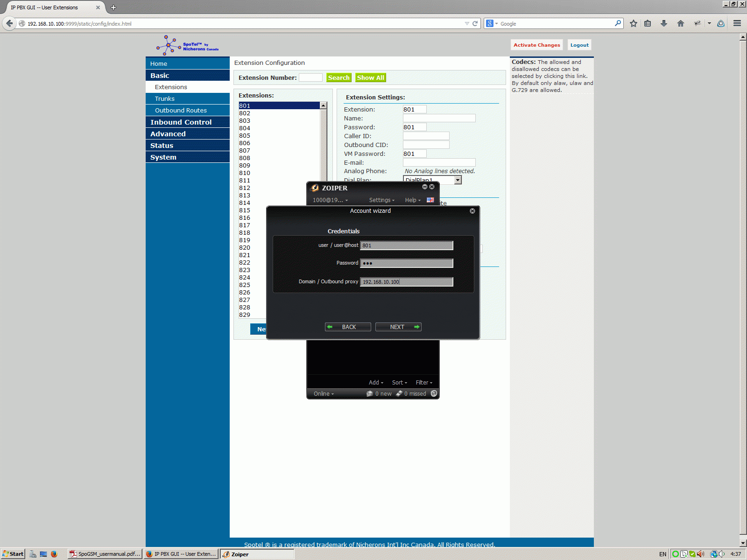Switch to Zoiper taskbar button
The height and width of the screenshot is (560, 747).
click(257, 554)
